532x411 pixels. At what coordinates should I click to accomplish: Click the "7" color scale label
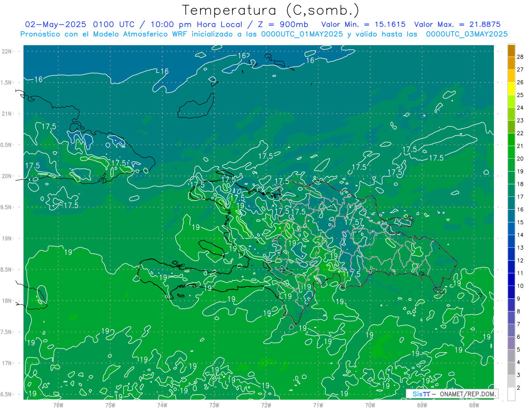pyautogui.click(x=519, y=324)
